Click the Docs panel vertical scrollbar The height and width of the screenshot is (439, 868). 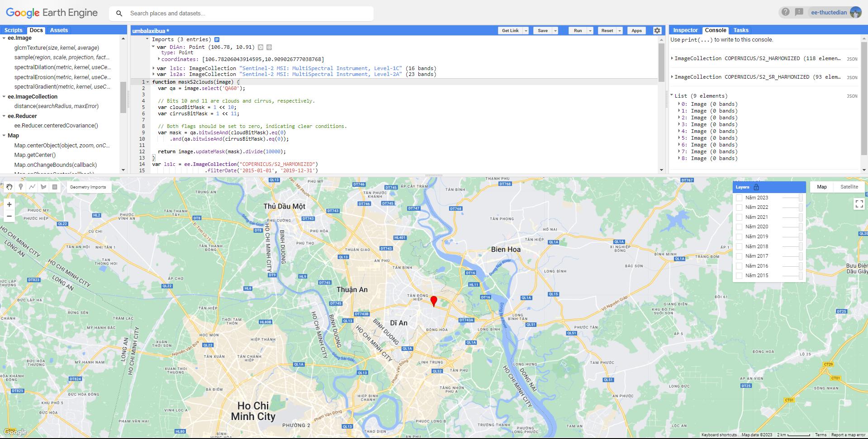coord(123,97)
